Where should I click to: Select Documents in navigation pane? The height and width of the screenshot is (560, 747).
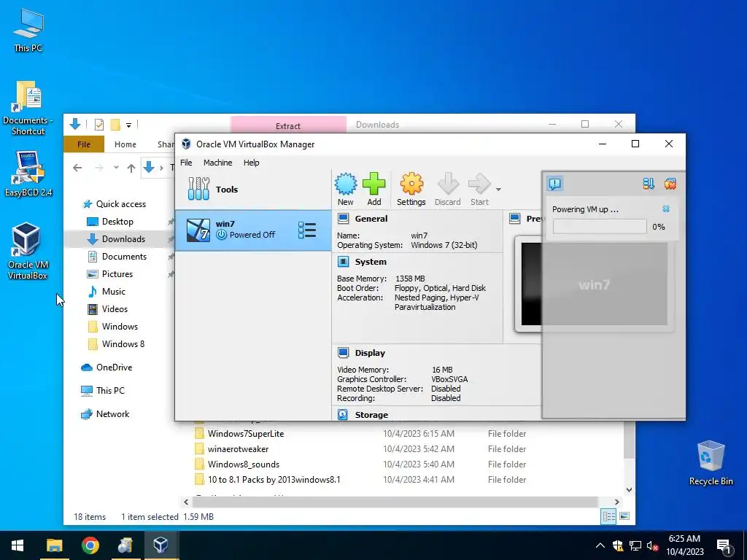[124, 257]
